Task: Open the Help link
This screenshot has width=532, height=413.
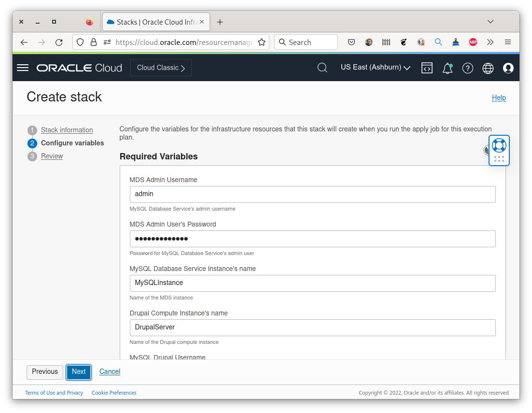Action: coord(499,98)
